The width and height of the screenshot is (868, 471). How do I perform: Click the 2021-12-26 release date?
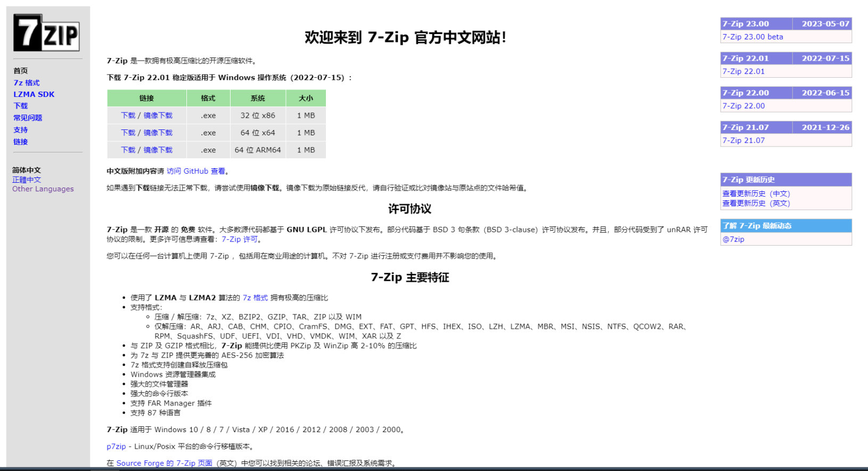[825, 128]
